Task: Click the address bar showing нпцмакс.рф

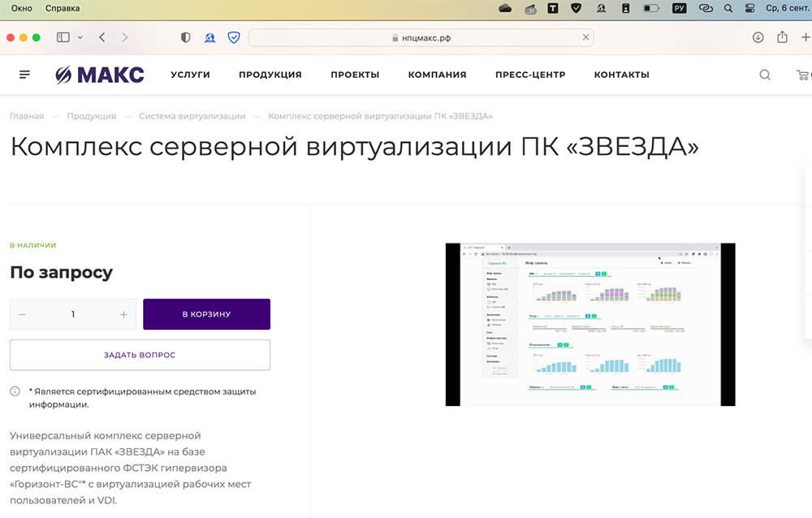Action: tap(421, 37)
